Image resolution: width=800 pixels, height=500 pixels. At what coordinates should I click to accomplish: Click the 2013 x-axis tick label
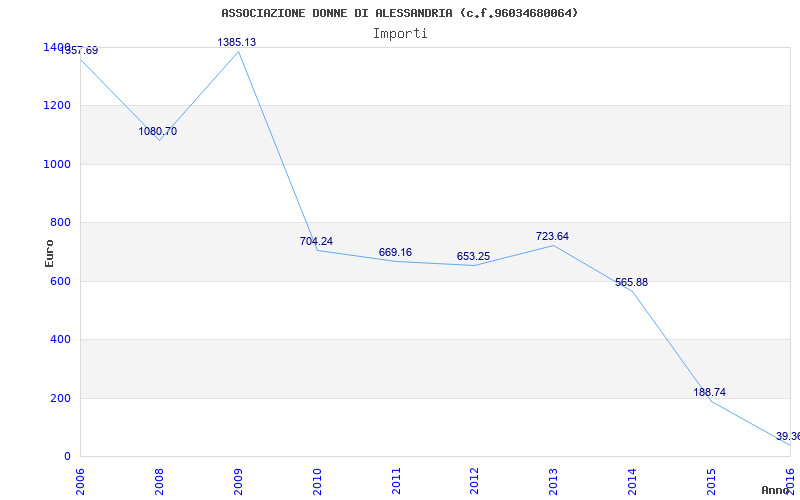(x=554, y=481)
